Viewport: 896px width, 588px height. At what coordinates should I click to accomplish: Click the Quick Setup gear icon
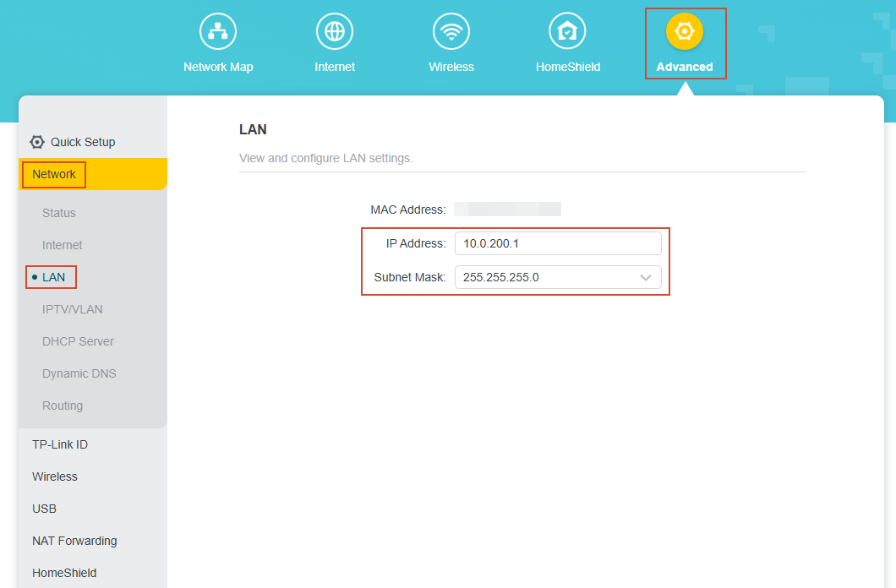tap(37, 142)
